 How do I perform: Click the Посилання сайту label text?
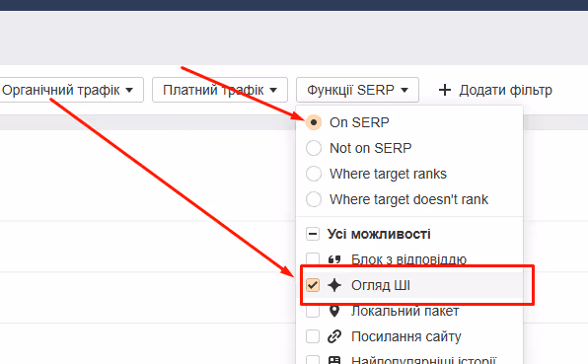[x=406, y=337]
